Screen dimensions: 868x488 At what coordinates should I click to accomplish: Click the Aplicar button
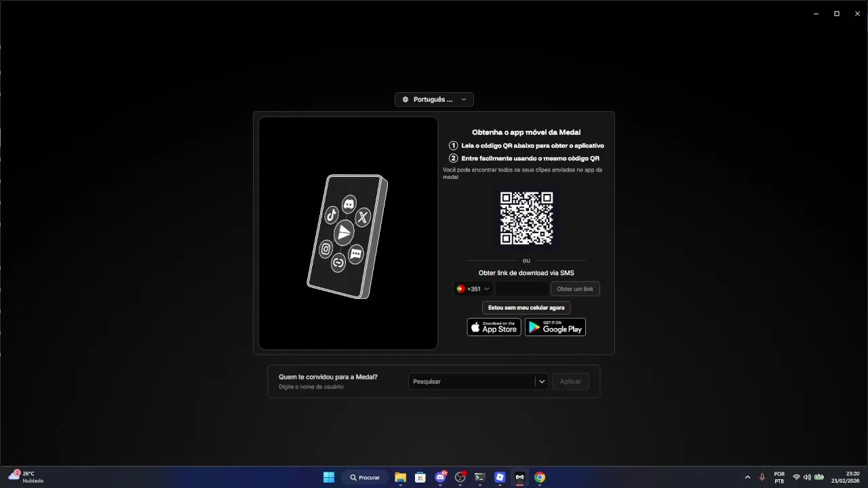pos(570,382)
